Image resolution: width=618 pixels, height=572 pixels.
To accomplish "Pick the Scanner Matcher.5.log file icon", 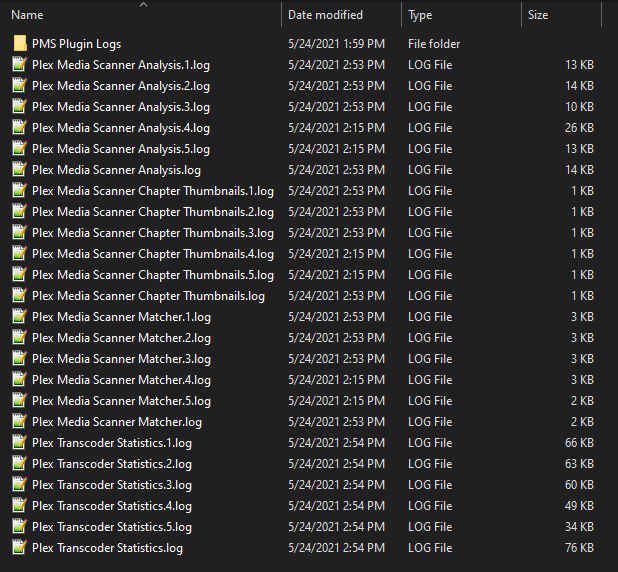I will (20, 401).
